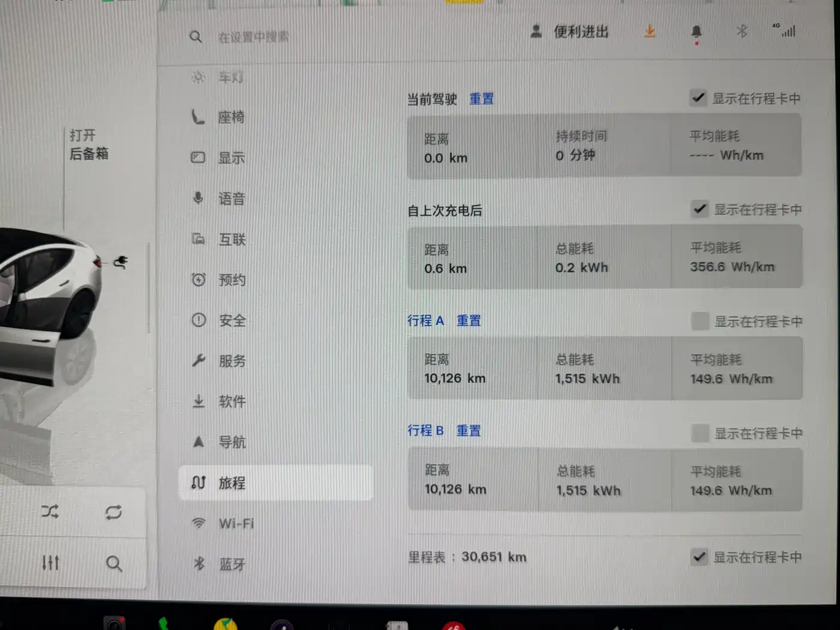Uncheck the odometer 里程表 display checkbox
Viewport: 840px width, 630px height.
pos(699,557)
